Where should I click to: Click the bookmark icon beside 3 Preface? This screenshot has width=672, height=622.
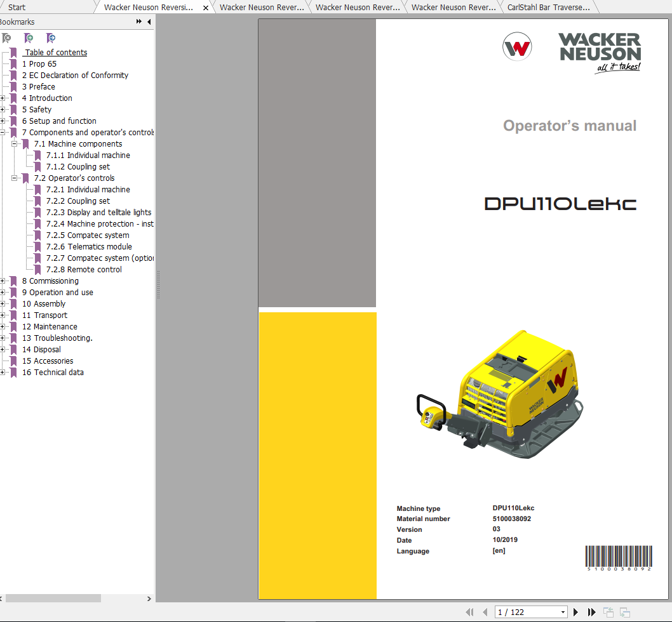pyautogui.click(x=14, y=86)
